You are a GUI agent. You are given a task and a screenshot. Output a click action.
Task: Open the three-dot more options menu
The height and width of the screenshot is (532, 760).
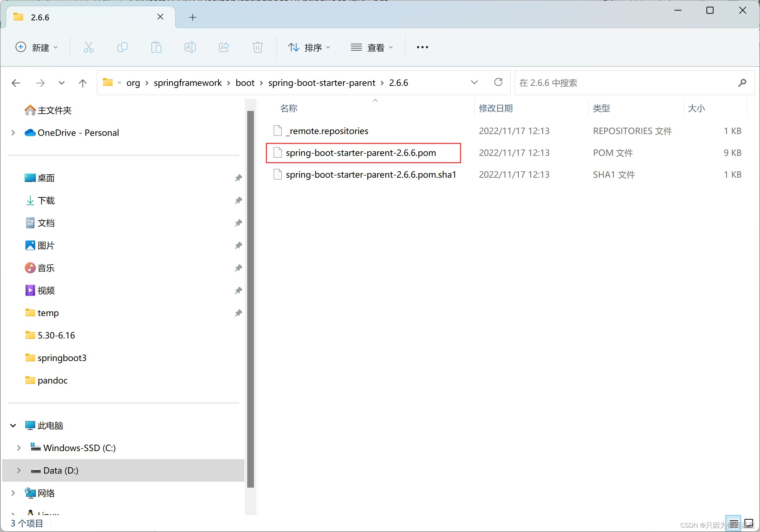click(422, 47)
